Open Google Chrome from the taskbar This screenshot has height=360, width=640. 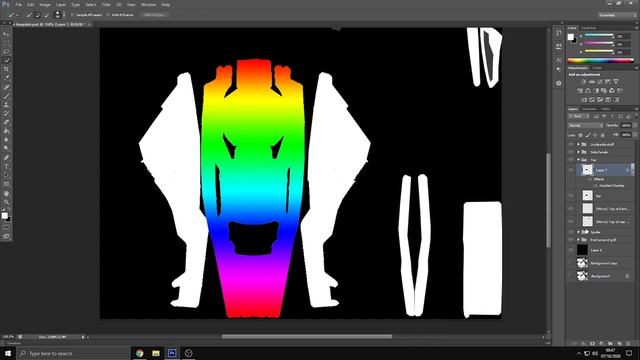(140, 353)
